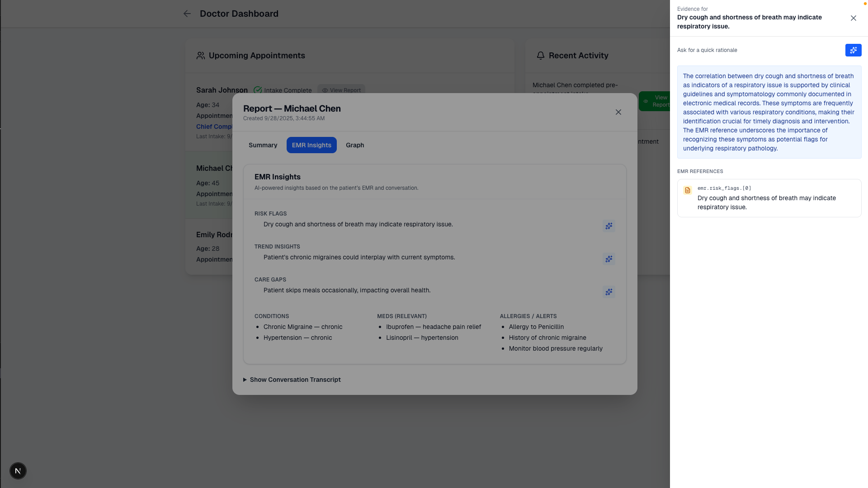Viewport: 868px width, 488px height.
Task: Click the EMR reference document icon
Action: [x=688, y=190]
